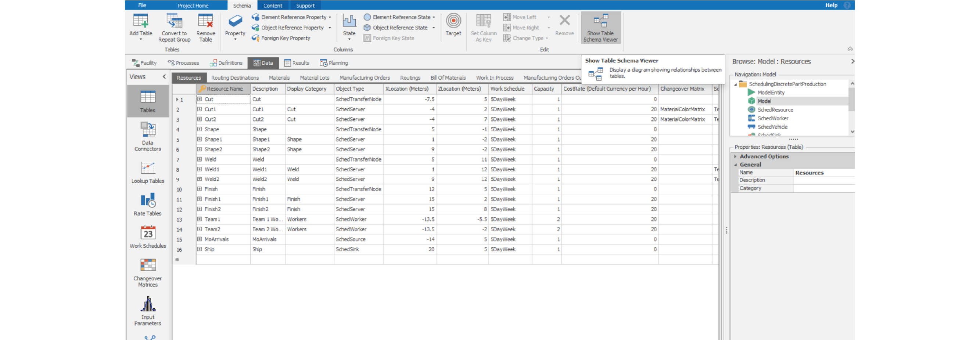Viewport: 980px width, 340px height.
Task: Open the Bill Of Materials table tab
Action: point(448,77)
